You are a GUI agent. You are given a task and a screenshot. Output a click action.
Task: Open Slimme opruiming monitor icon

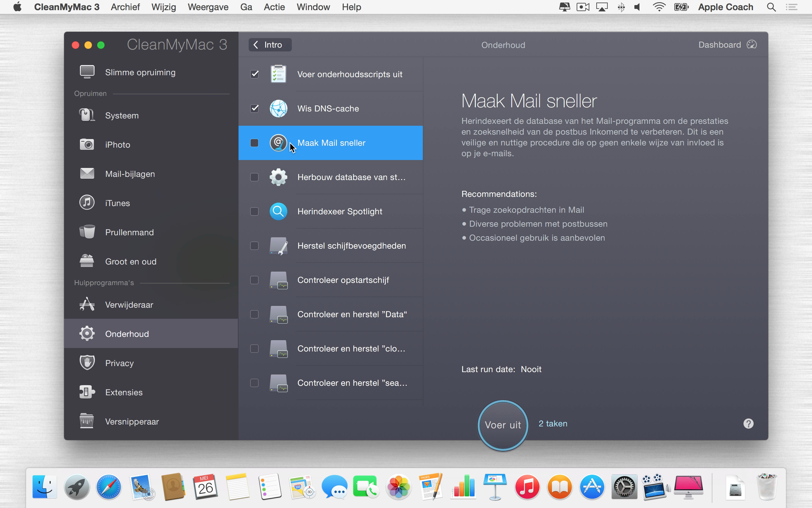pos(87,72)
